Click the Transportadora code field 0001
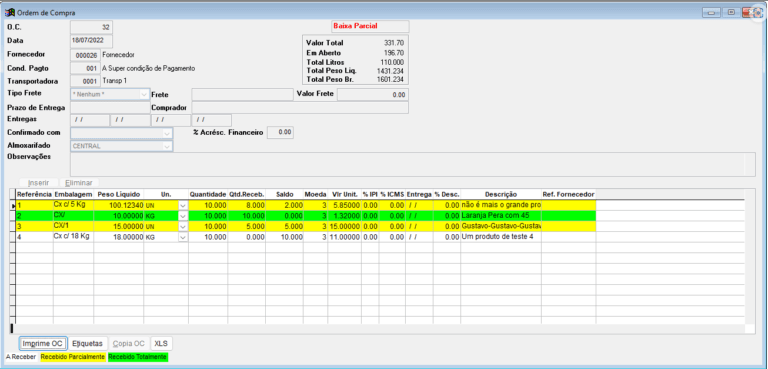 85,81
